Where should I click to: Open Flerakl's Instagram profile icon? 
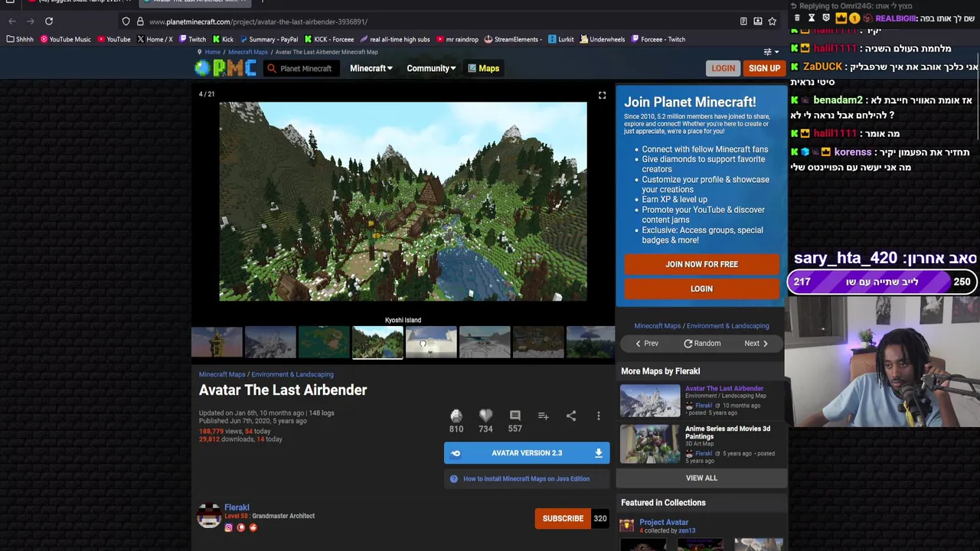(x=228, y=527)
